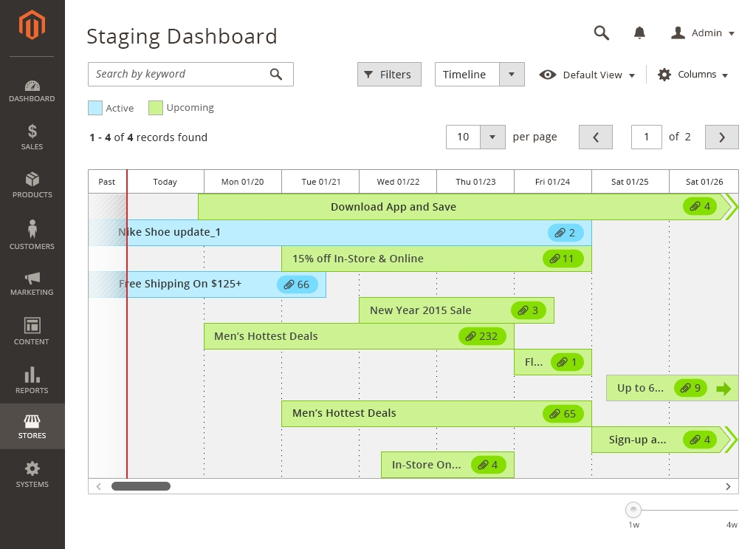Click the Search by keyword field
The height and width of the screenshot is (549, 756).
pos(177,74)
